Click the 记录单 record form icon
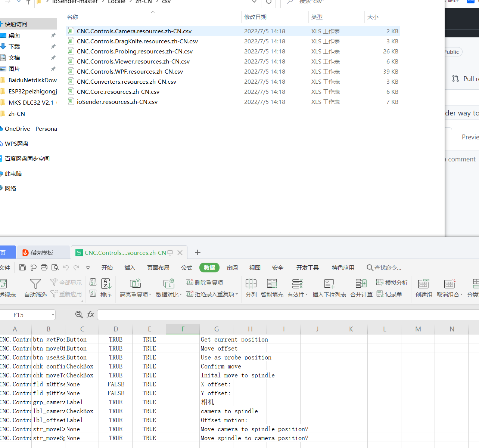Image resolution: width=479 pixels, height=448 pixels. (x=380, y=294)
